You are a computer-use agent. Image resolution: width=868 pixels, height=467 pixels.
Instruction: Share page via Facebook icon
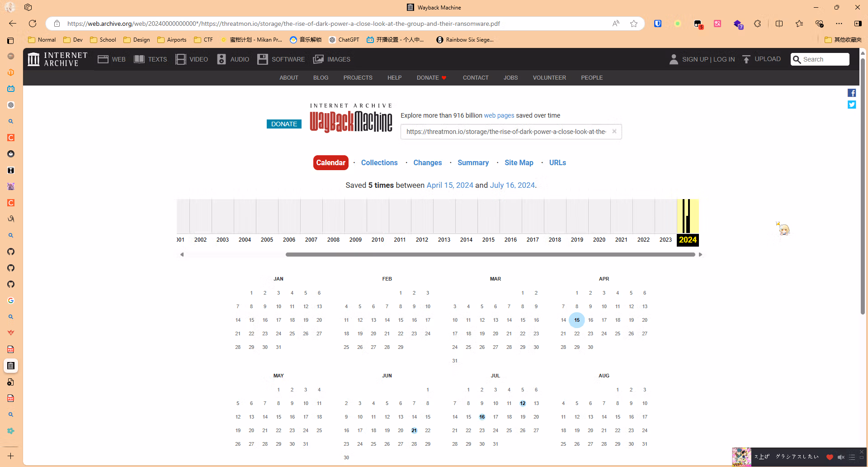852,93
